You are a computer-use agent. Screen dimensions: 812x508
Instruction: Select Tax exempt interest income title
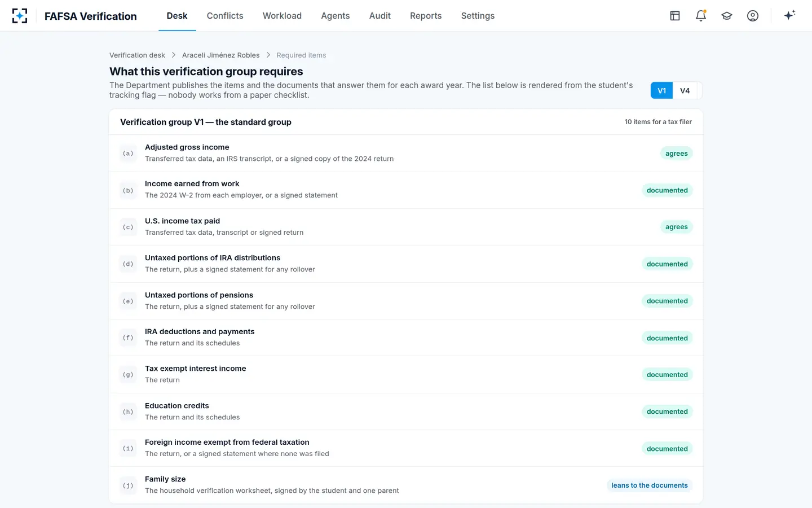point(196,369)
